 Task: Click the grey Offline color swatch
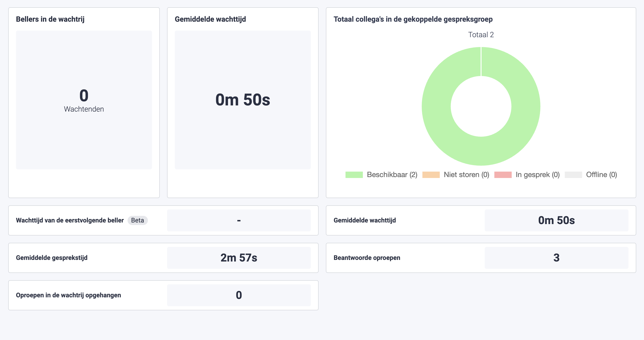coord(573,175)
